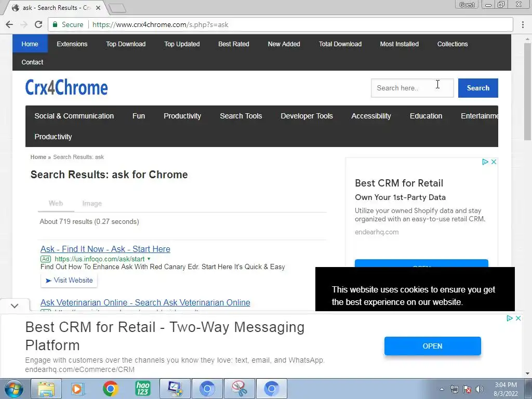Open Most Installed page

(399, 44)
